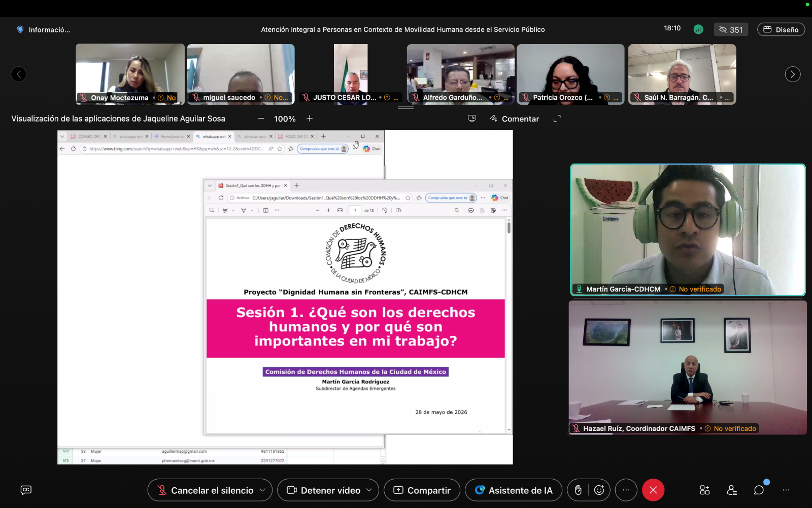Zoom in the PDF document
Viewport: 812px width, 508px height.
click(328, 210)
